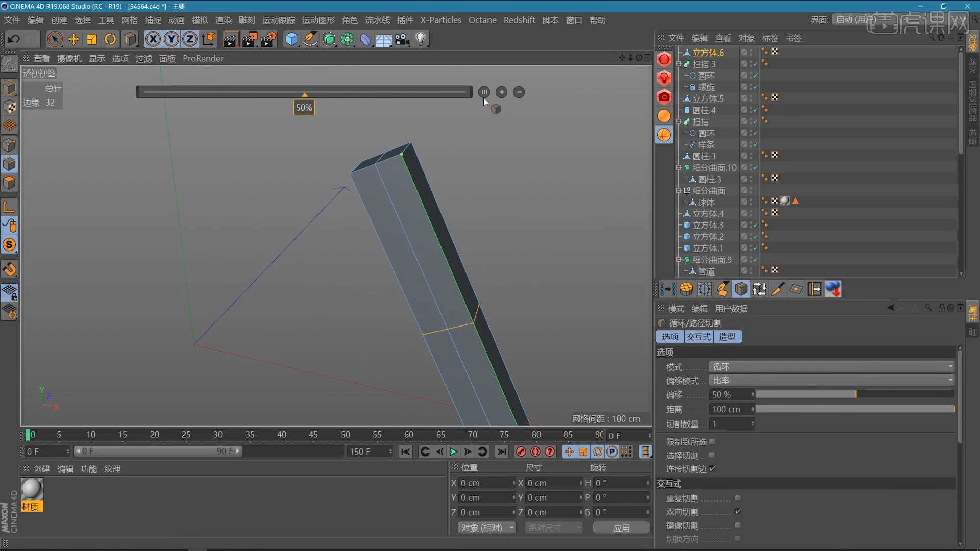Select the Rotate tool icon
This screenshot has width=980, height=551.
[110, 39]
